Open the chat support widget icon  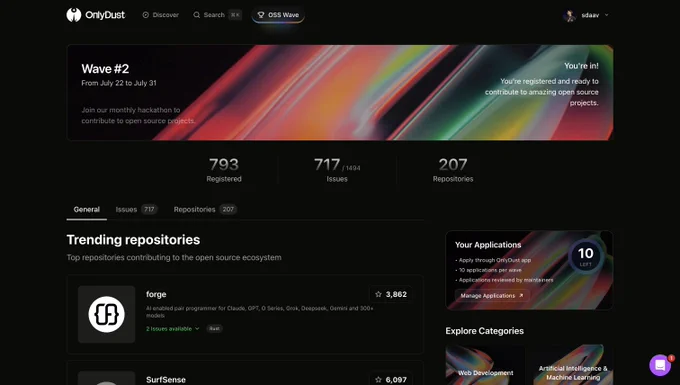click(x=660, y=365)
